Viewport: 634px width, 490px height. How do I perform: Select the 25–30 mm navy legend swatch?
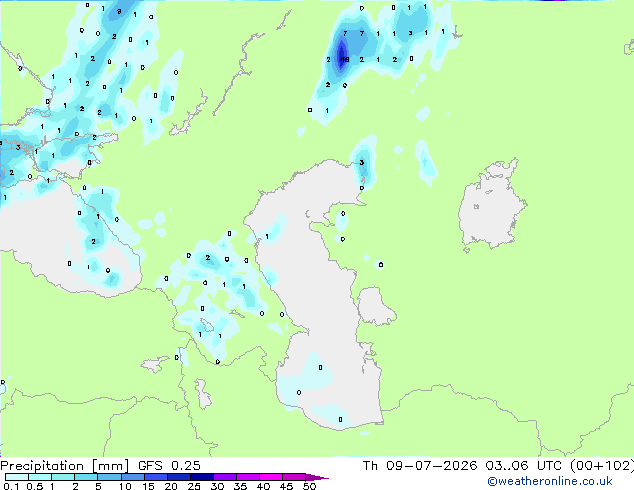point(201,477)
